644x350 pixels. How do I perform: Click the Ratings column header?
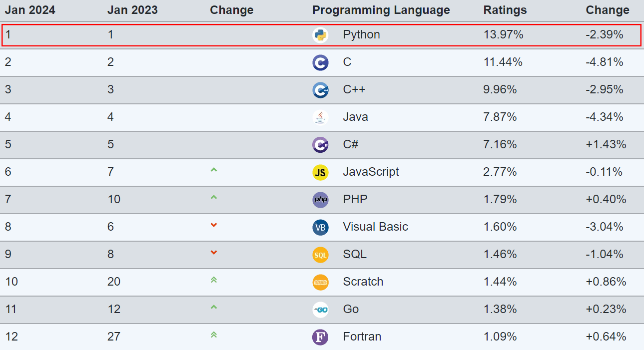[x=505, y=10]
